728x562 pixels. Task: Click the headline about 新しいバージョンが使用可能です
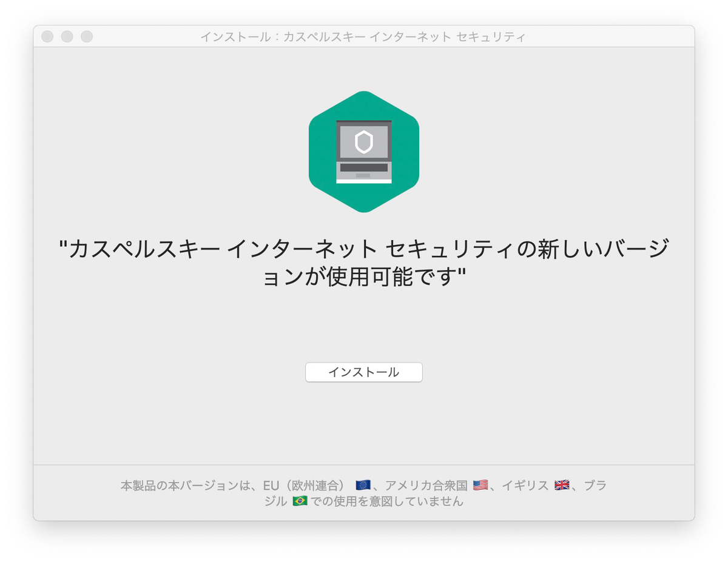point(364,263)
